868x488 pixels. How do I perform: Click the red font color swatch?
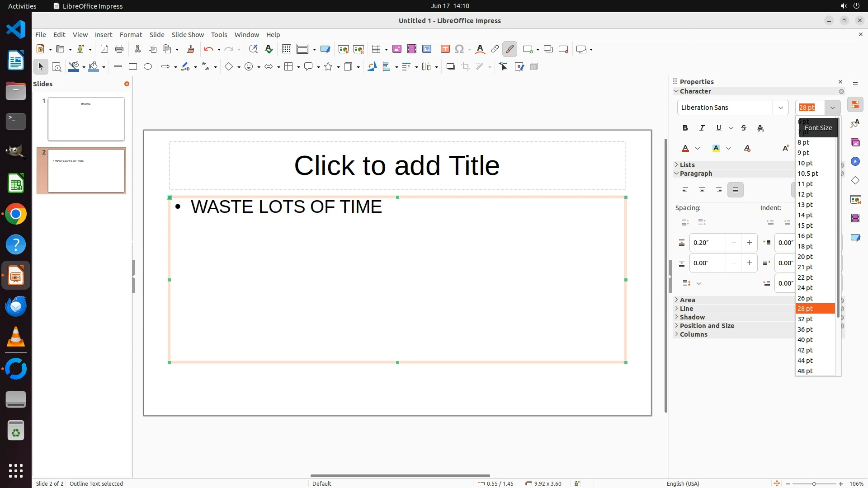(685, 149)
